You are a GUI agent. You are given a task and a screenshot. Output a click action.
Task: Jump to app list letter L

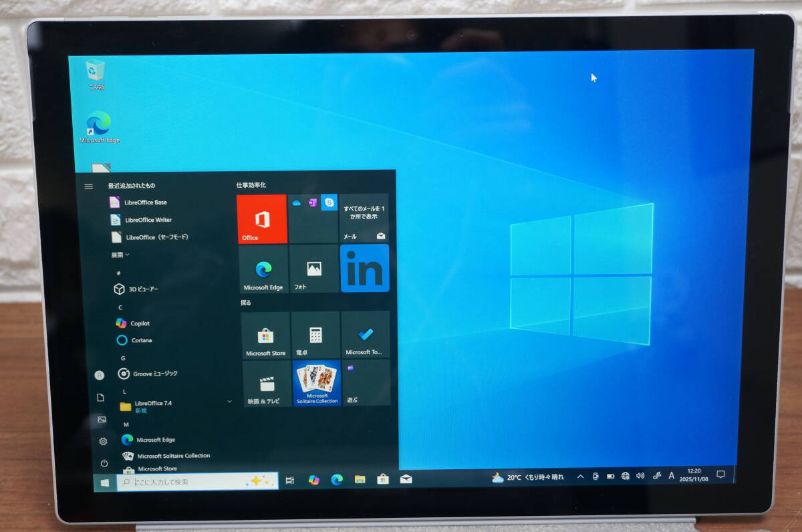pyautogui.click(x=124, y=391)
